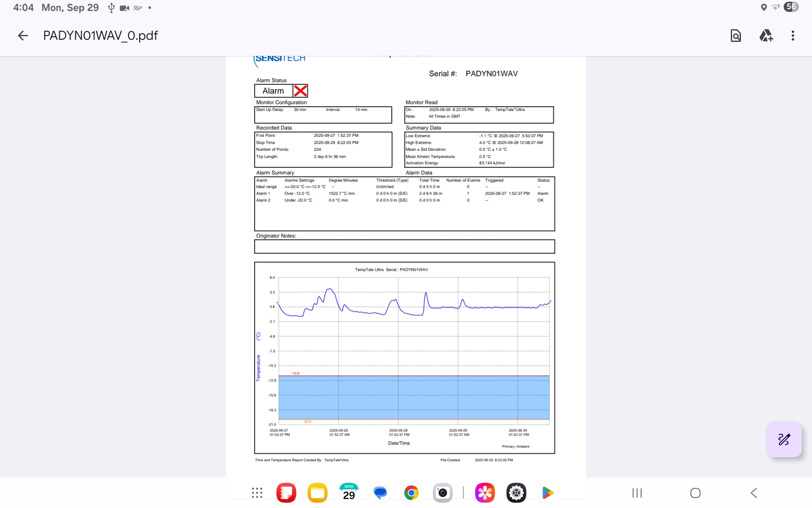Tap the red X alarm status box
This screenshot has height=508, width=812.
click(x=300, y=91)
